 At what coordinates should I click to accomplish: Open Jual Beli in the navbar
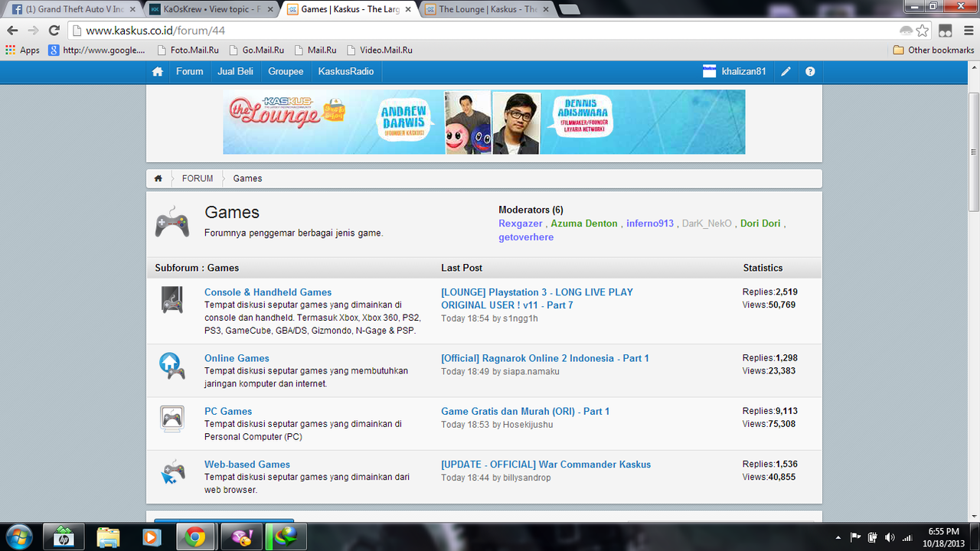(236, 71)
